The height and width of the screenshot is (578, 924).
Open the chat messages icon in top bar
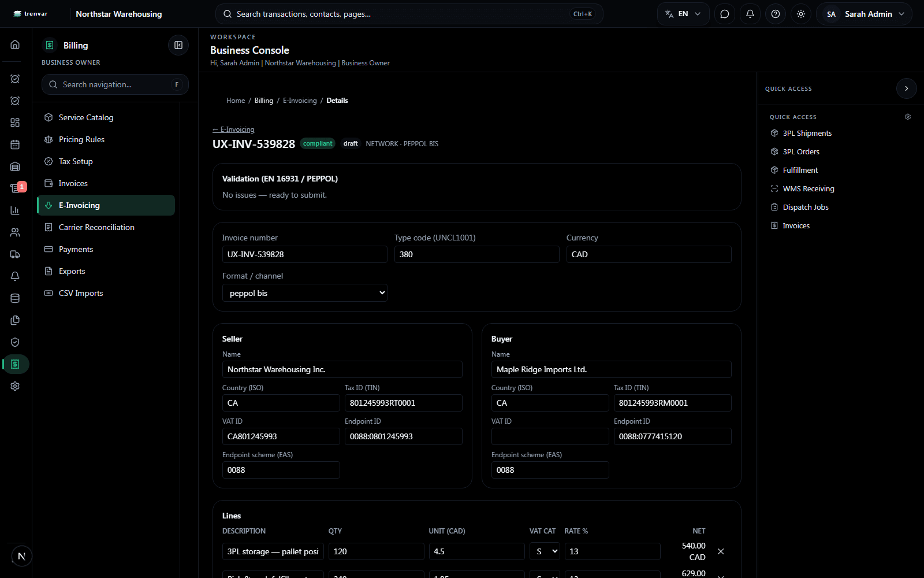[725, 14]
